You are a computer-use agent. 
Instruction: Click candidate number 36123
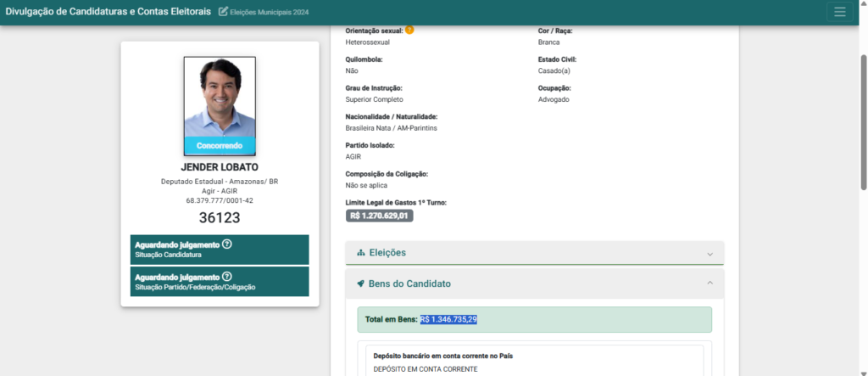[220, 218]
